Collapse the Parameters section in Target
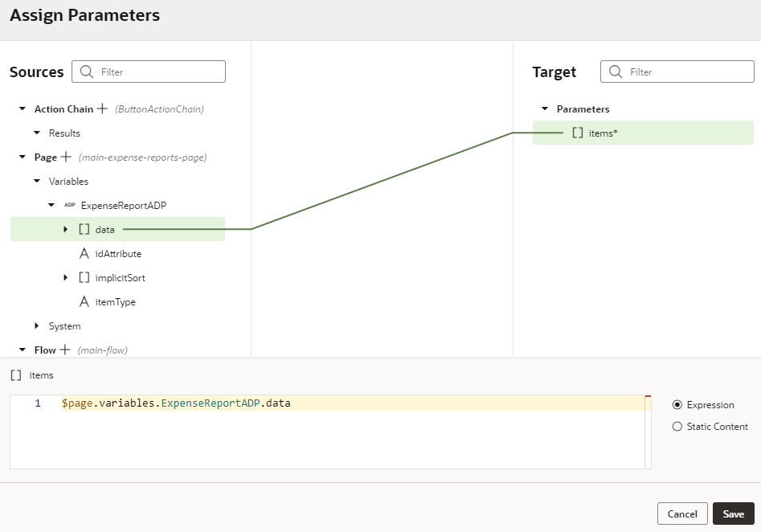The height and width of the screenshot is (532, 761). pyautogui.click(x=545, y=108)
